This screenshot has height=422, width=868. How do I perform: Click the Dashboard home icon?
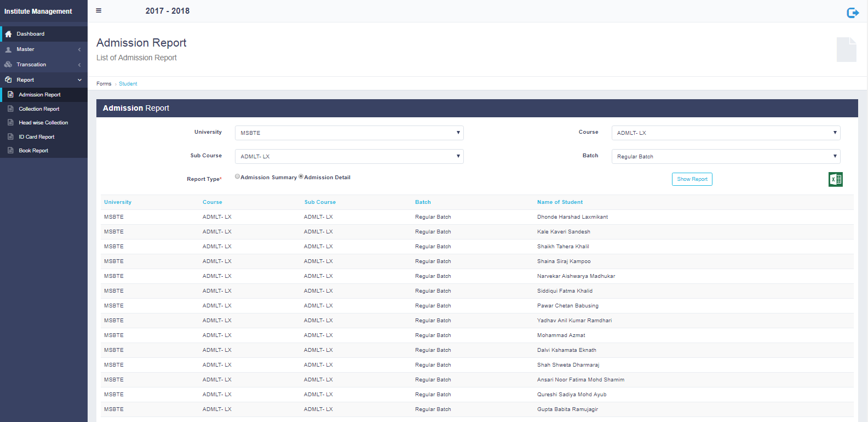[x=8, y=34]
